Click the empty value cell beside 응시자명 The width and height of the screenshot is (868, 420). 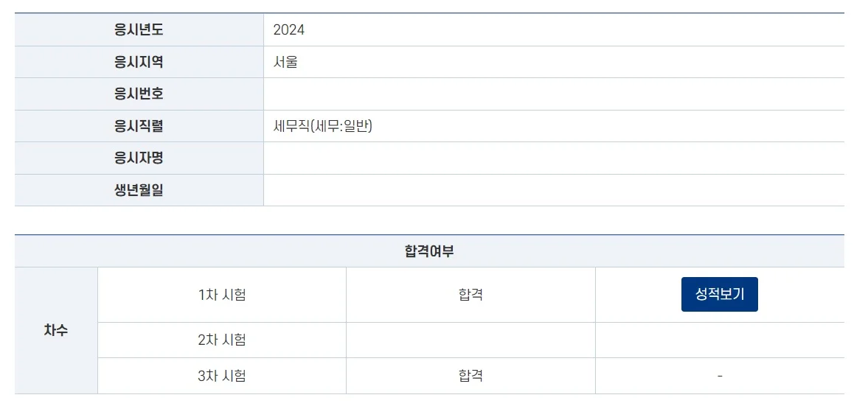554,158
